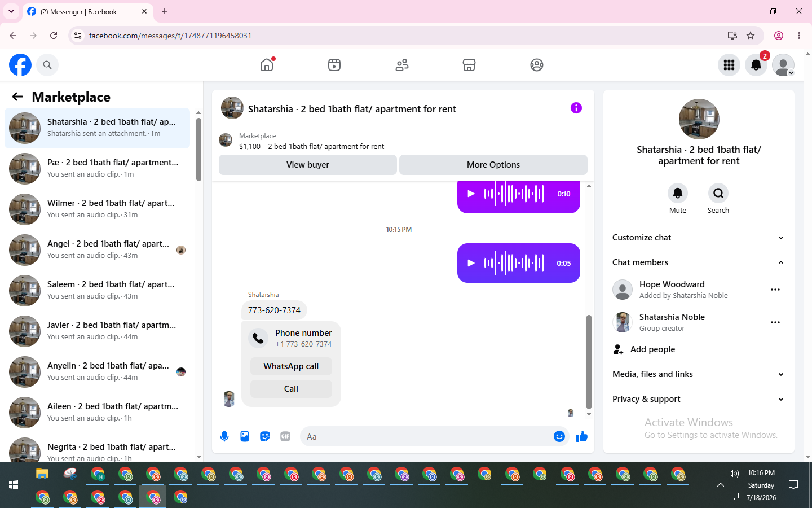812x508 pixels.
Task: Open a new browser tab
Action: tap(165, 11)
